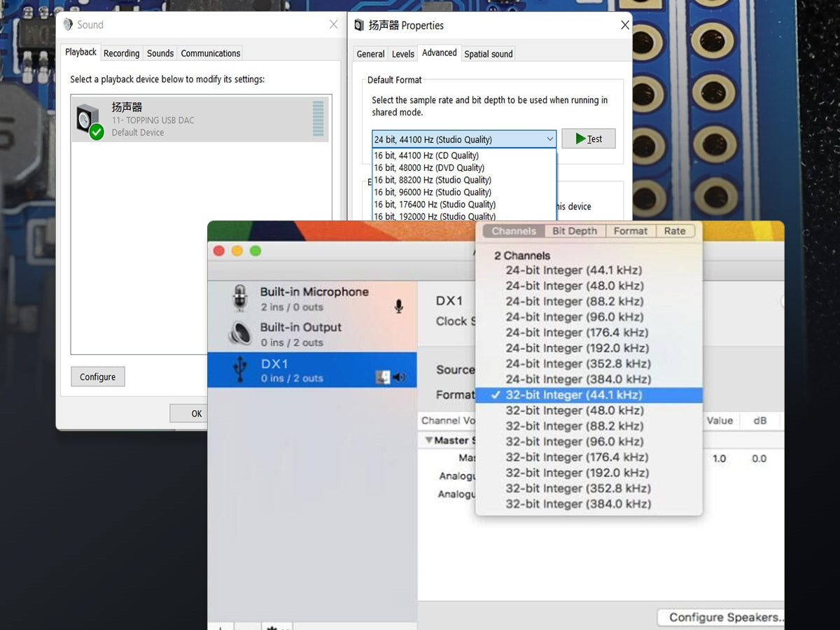Open the Spatial sound tab

click(488, 54)
